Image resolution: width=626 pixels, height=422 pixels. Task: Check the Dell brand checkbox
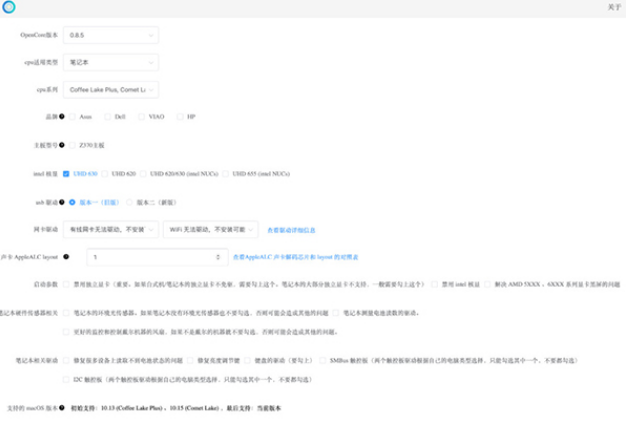pyautogui.click(x=107, y=117)
